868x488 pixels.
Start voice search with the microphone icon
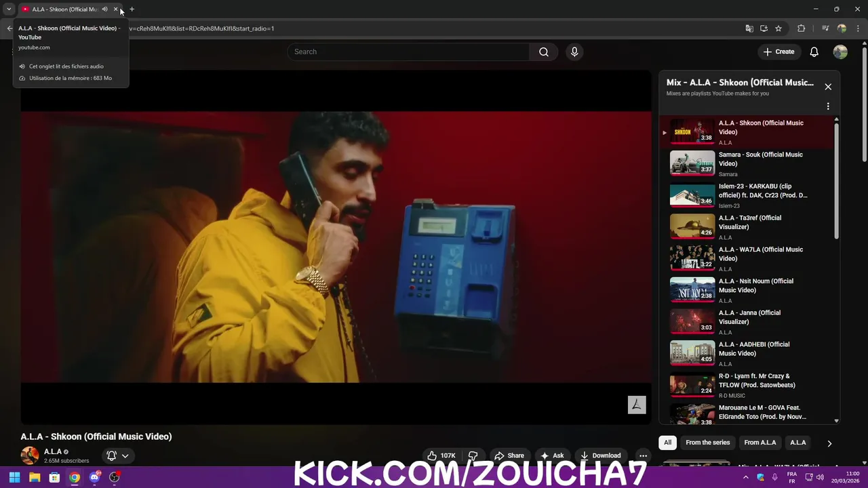(x=574, y=52)
